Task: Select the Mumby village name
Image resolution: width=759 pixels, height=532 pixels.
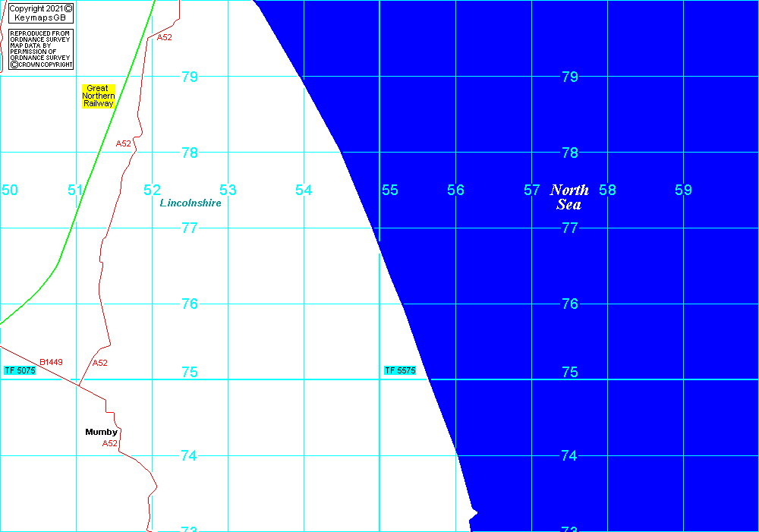Action: pyautogui.click(x=101, y=432)
